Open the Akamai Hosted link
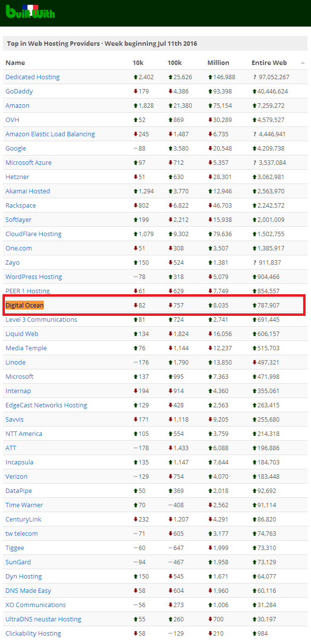 tap(28, 191)
